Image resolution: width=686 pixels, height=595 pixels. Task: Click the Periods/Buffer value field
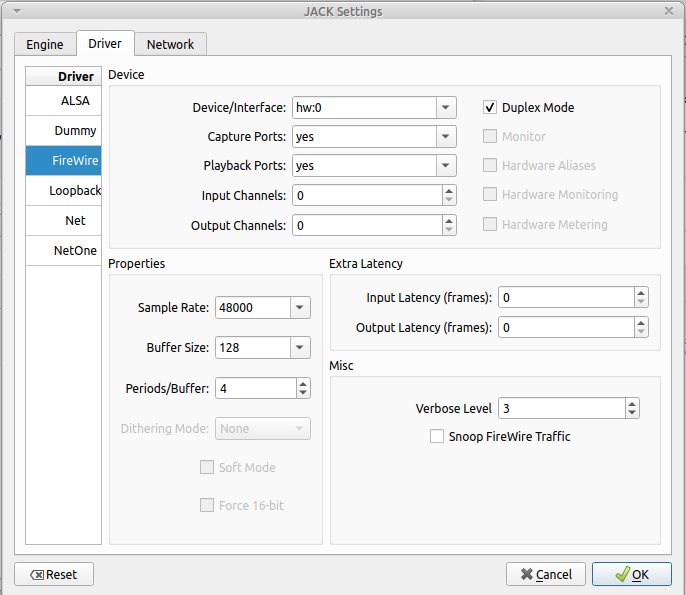(256, 388)
